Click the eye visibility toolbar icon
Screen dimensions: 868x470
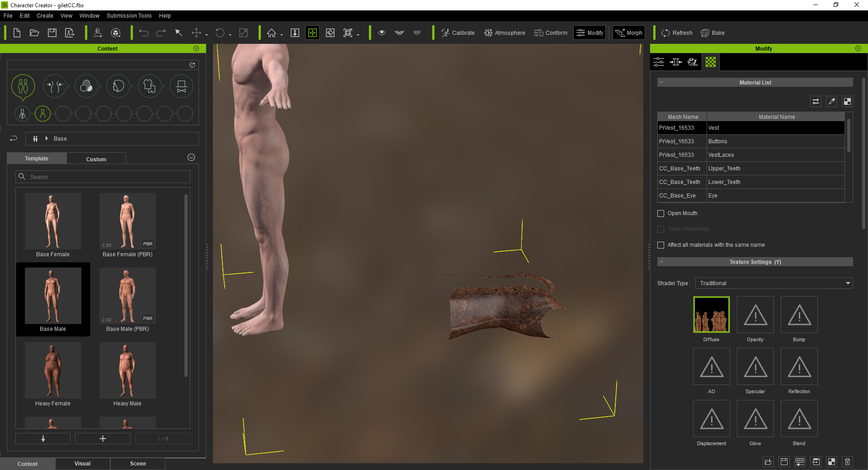pyautogui.click(x=382, y=33)
